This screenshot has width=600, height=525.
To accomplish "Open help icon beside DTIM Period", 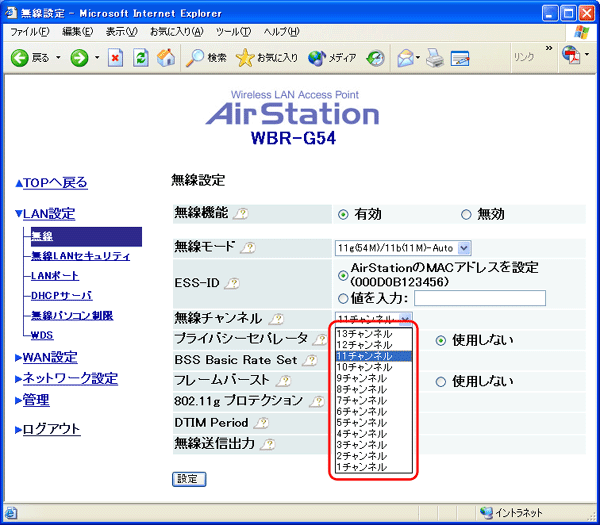I will pyautogui.click(x=261, y=423).
